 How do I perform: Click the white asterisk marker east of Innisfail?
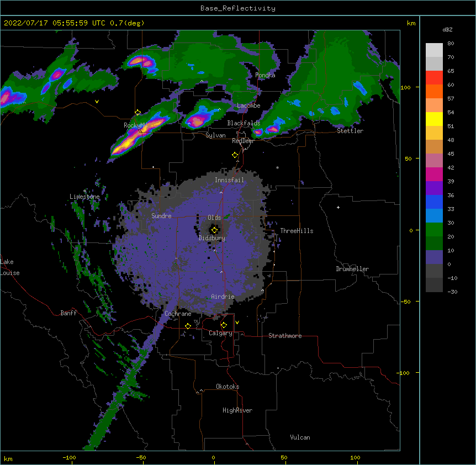coord(277,167)
